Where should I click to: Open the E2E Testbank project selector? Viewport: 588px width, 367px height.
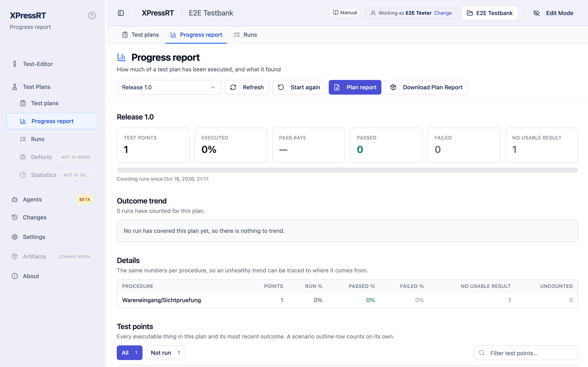(x=490, y=13)
